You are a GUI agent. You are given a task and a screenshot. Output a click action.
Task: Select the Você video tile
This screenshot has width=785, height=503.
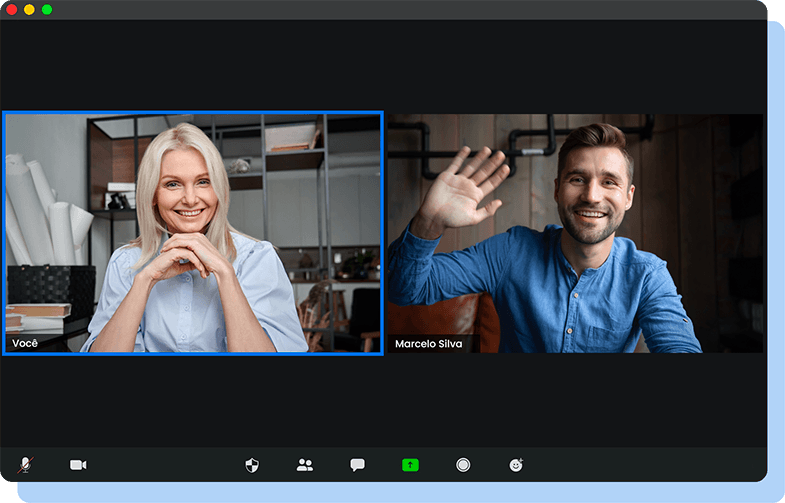point(193,233)
